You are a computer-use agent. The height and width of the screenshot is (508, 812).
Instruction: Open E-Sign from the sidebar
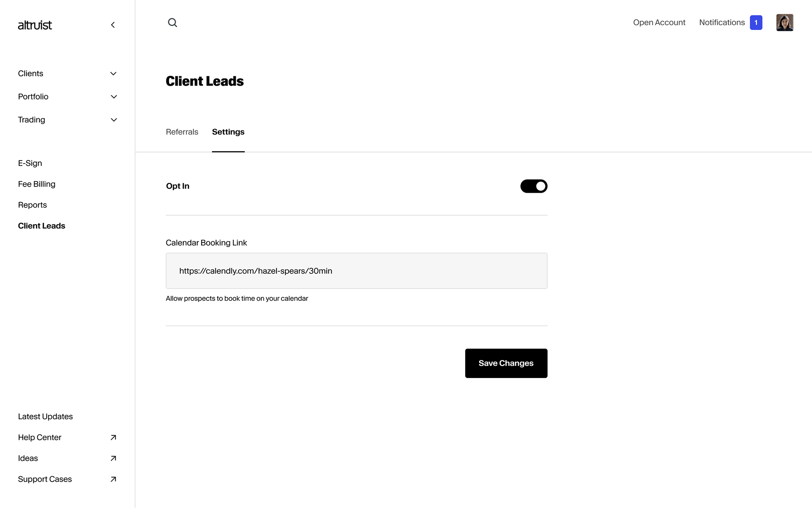point(30,163)
